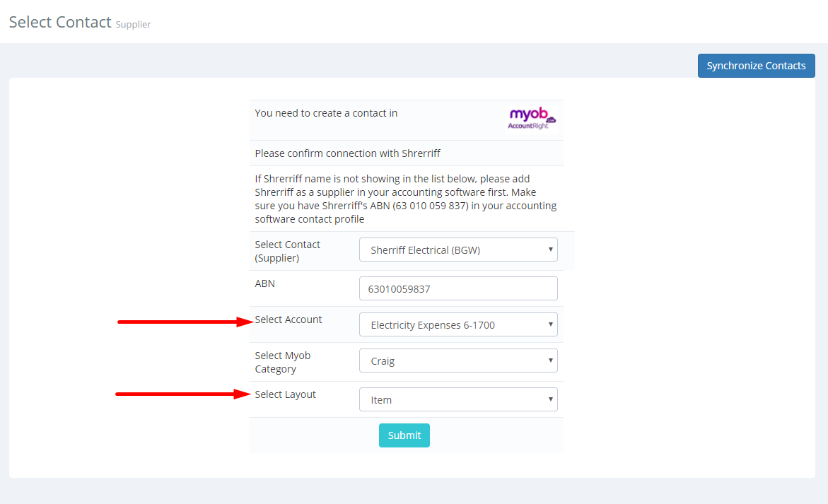Click the caret arrow on the Myob Category dropdown
The width and height of the screenshot is (828, 504).
point(550,361)
